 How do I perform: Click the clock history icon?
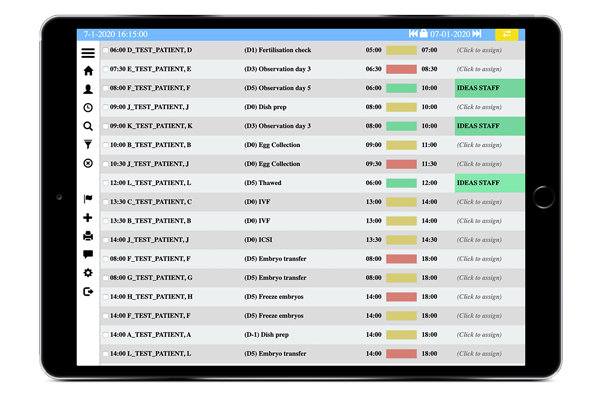tap(88, 108)
